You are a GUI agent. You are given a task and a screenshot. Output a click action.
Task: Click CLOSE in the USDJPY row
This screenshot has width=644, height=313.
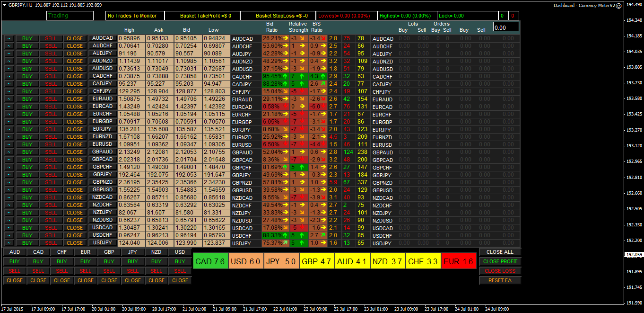[x=75, y=243]
